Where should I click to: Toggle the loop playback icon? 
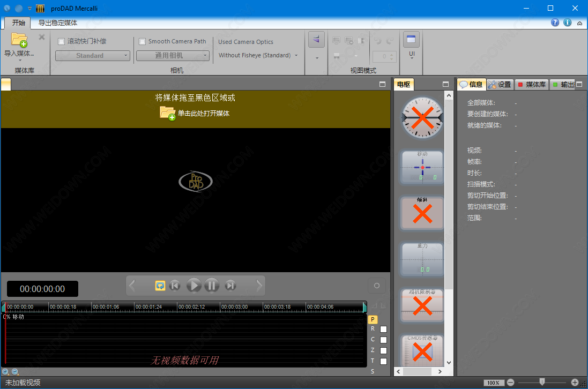160,286
